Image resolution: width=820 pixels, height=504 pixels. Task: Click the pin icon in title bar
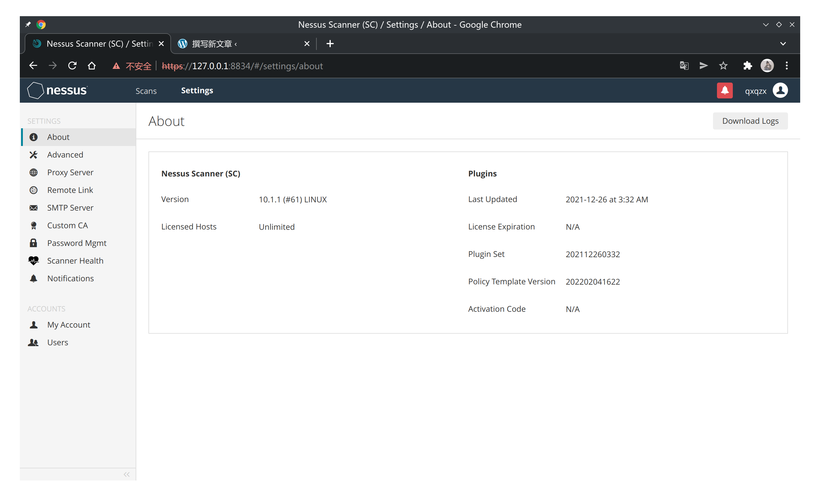[28, 24]
